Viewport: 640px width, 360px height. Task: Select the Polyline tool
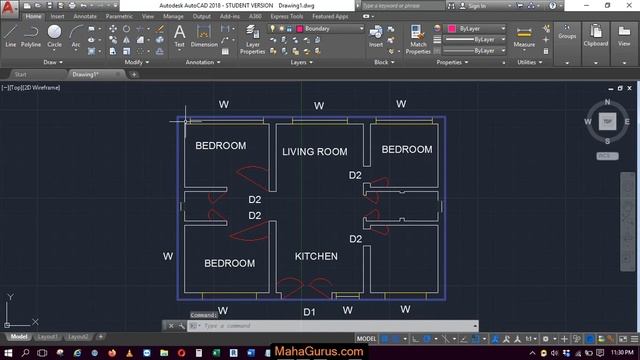(x=31, y=36)
